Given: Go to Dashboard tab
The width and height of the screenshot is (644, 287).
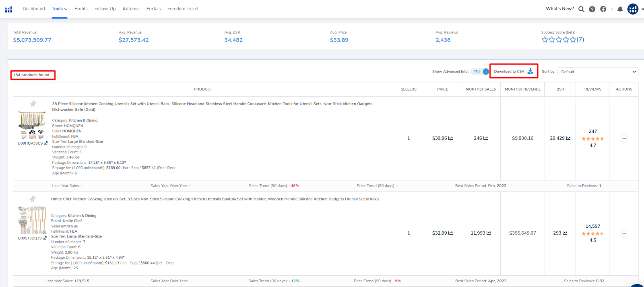Looking at the screenshot, I should (34, 9).
